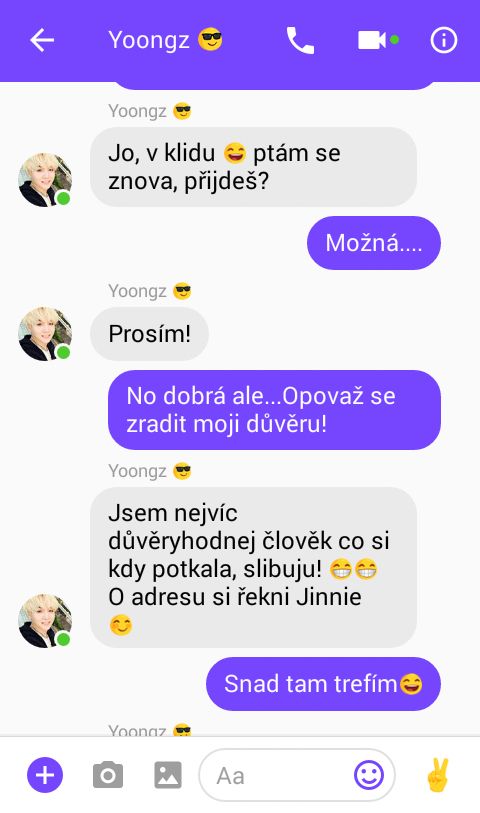Tap avatar beside the "O adresu si řekni Jinnie" message
Viewport: 480px width, 813px height.
pos(45,621)
